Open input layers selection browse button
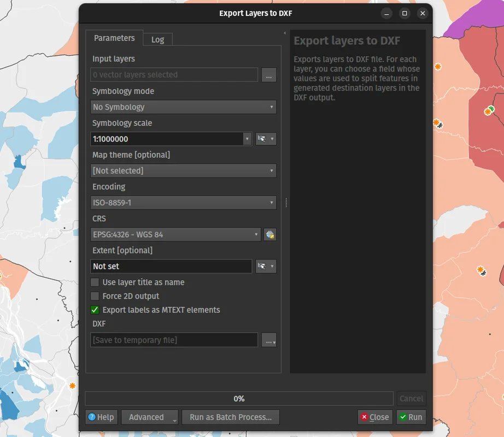Screen dimensions: 504x437 268,75
